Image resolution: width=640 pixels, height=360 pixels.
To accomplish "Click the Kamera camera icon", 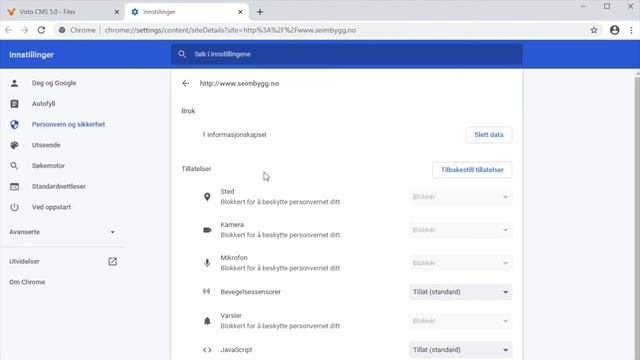I will [x=207, y=230].
